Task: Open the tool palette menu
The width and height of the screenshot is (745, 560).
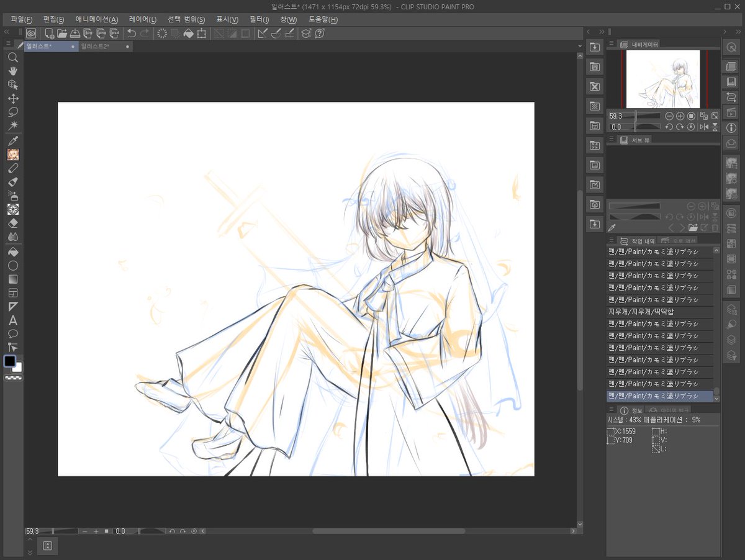Action: coord(8,43)
